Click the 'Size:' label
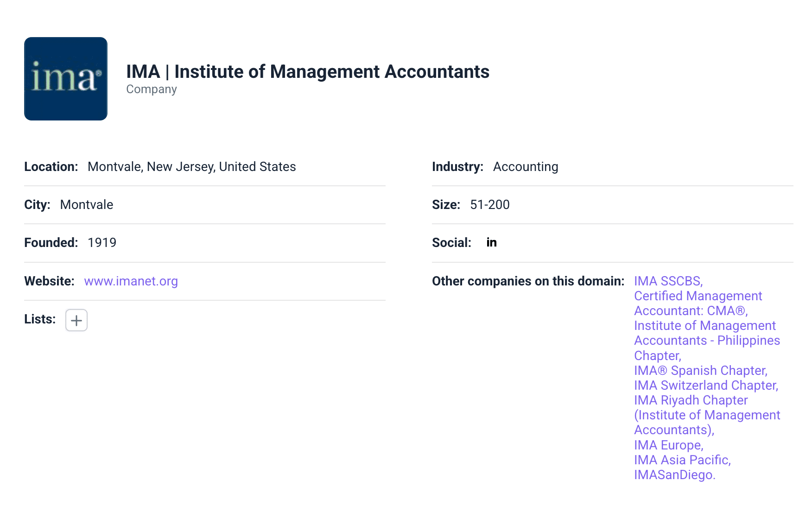Image resolution: width=812 pixels, height=506 pixels. (446, 205)
